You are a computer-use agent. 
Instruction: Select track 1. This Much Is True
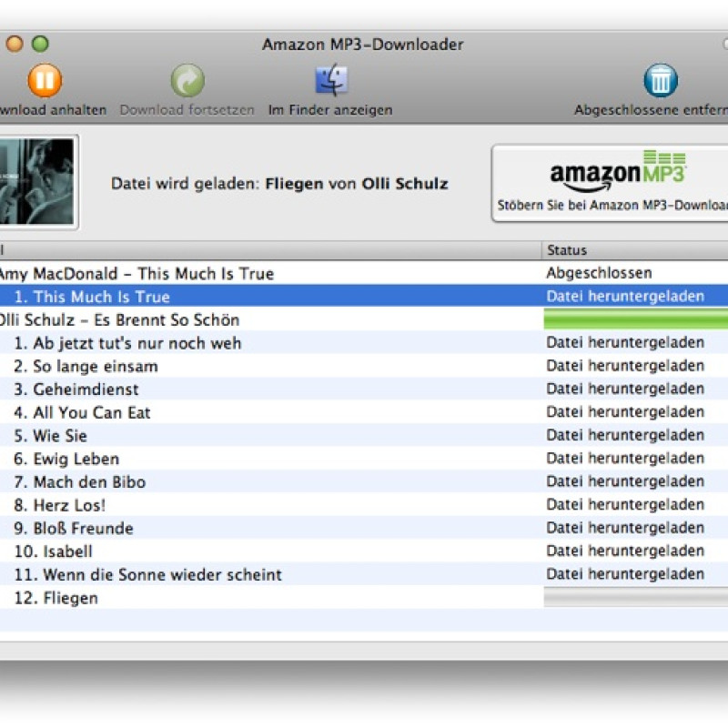click(364, 296)
